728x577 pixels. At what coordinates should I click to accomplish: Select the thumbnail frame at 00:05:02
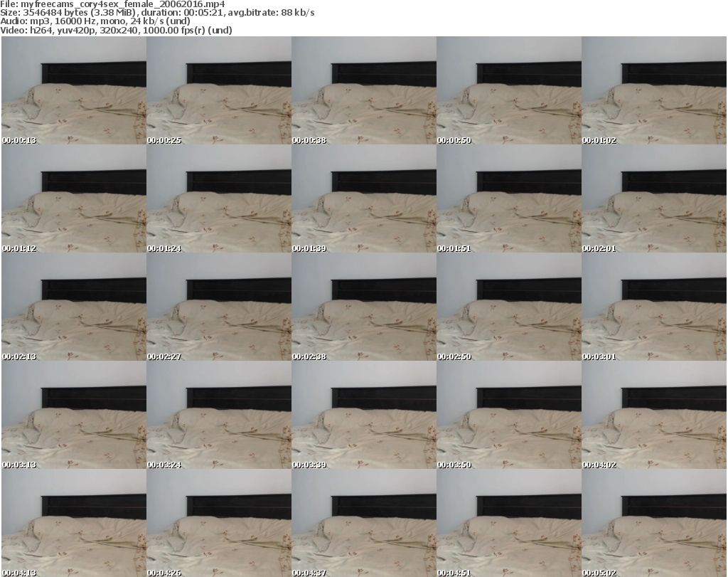(x=654, y=523)
